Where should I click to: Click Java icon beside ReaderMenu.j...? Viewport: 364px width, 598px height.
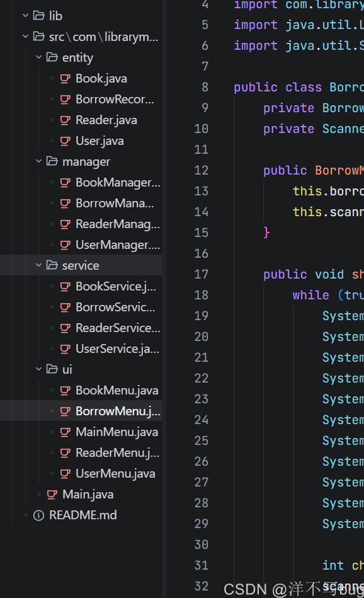(x=65, y=452)
